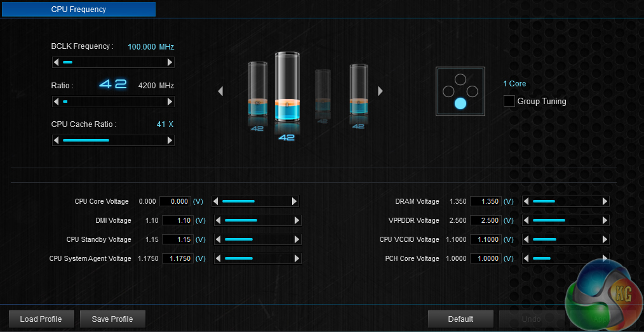The width and height of the screenshot is (644, 332).
Task: Click the Load Profile button
Action: [41, 319]
